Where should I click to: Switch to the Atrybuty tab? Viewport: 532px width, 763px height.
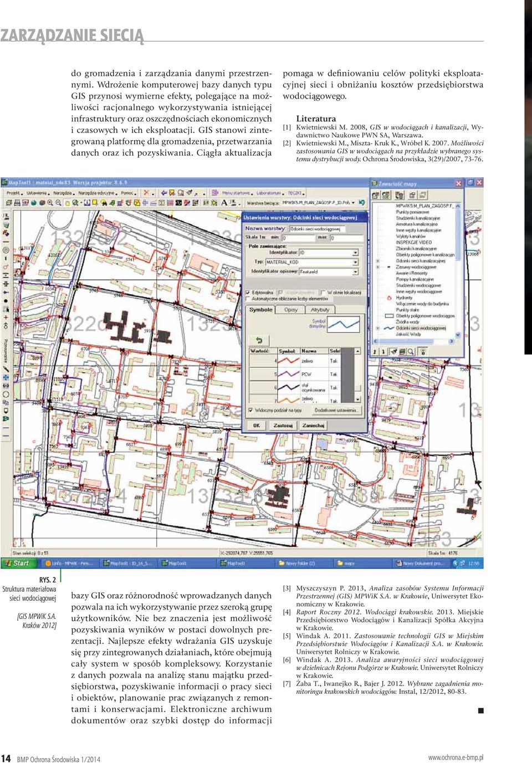[x=320, y=310]
